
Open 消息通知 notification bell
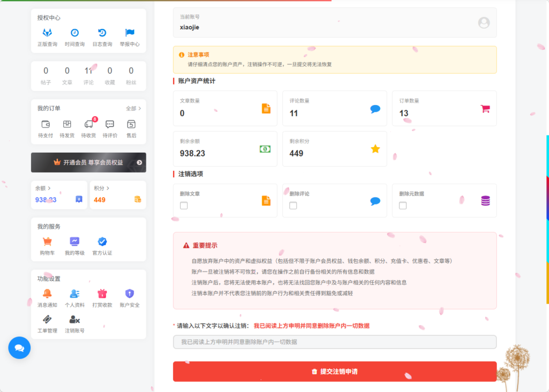point(47,294)
